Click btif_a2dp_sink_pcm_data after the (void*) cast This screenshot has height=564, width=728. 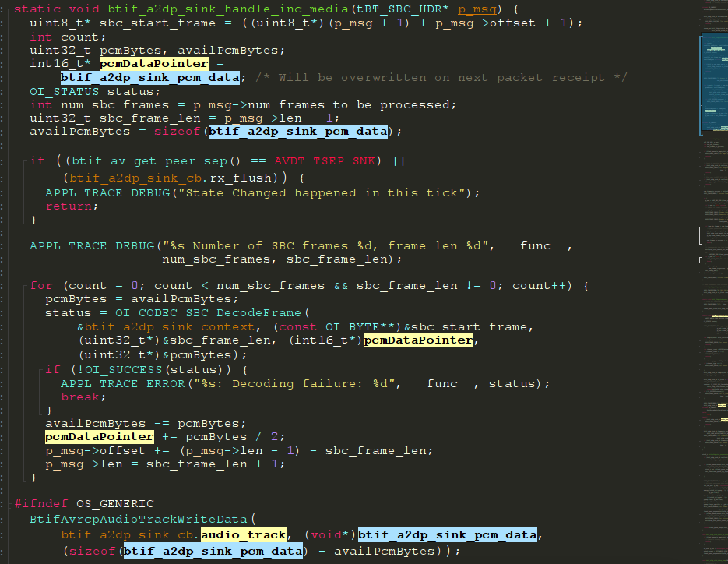448,534
